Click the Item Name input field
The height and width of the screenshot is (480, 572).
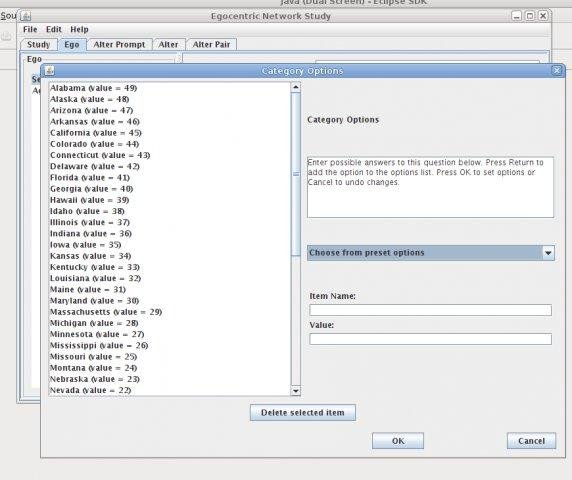(430, 310)
